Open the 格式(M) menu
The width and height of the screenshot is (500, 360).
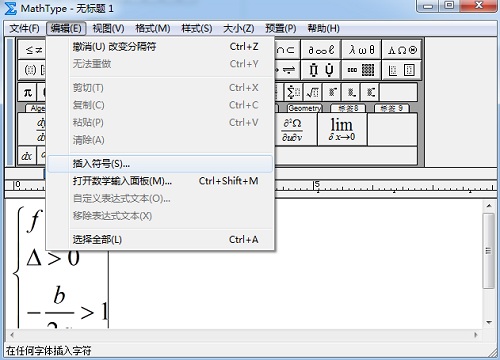153,29
